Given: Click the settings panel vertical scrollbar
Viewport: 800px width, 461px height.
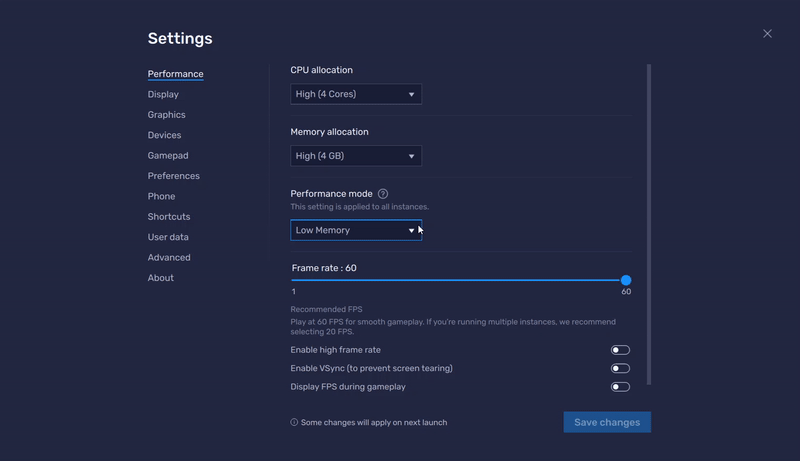Looking at the screenshot, I should point(649,224).
